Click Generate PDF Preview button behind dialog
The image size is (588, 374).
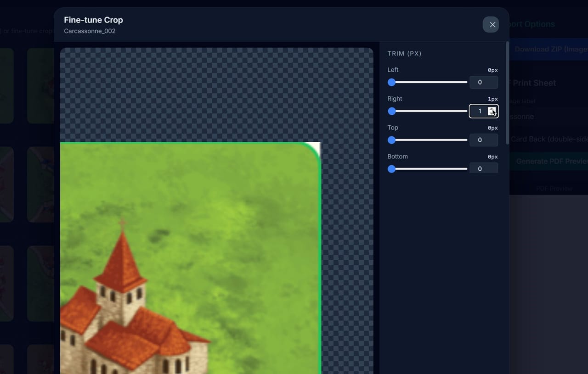tap(548, 161)
